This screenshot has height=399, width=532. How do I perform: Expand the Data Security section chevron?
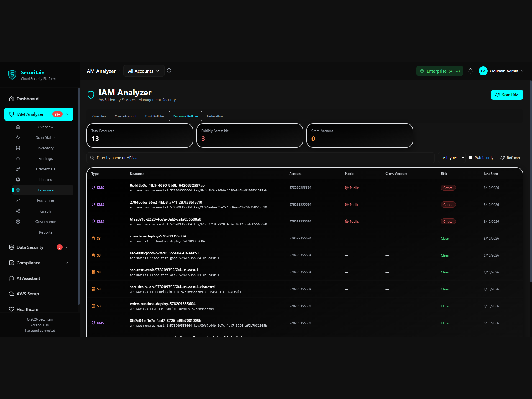[x=67, y=247]
